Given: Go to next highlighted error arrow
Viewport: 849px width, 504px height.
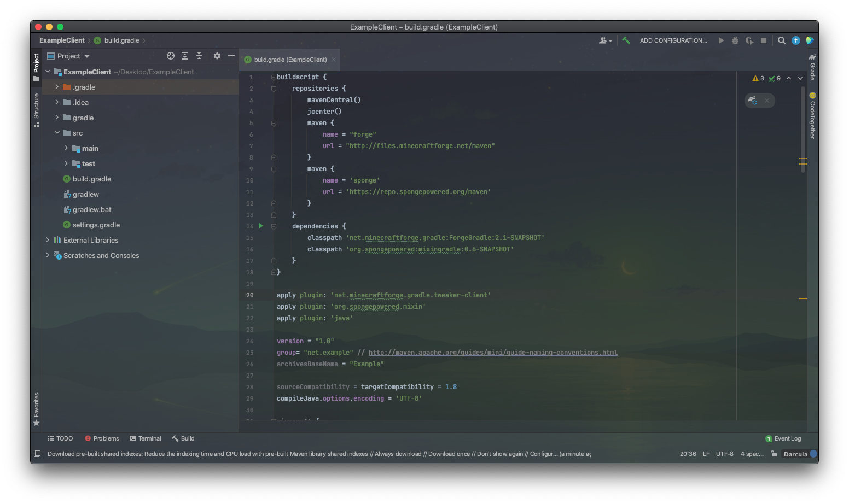Looking at the screenshot, I should tap(800, 78).
